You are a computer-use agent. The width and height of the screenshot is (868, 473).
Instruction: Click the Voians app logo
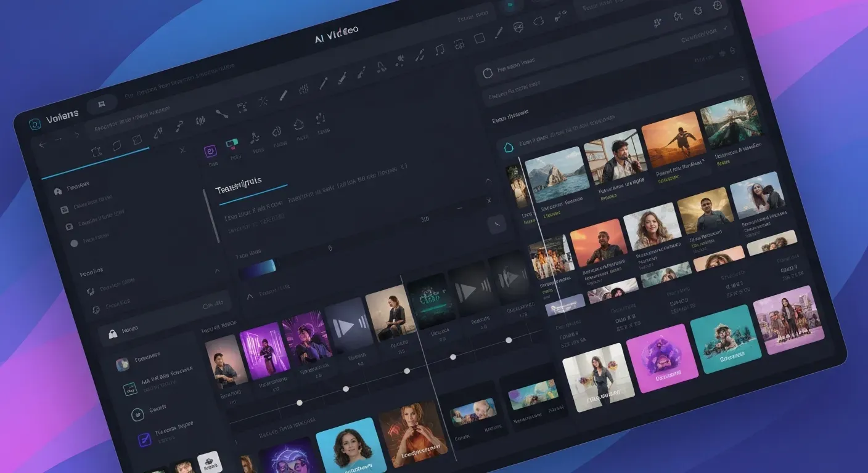35,124
